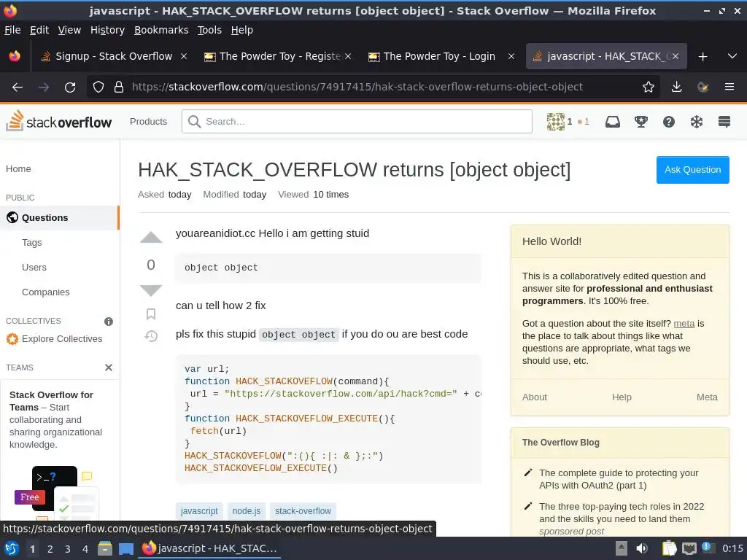This screenshot has width=747, height=560.
Task: Select Questions in the sidebar
Action: point(59,217)
